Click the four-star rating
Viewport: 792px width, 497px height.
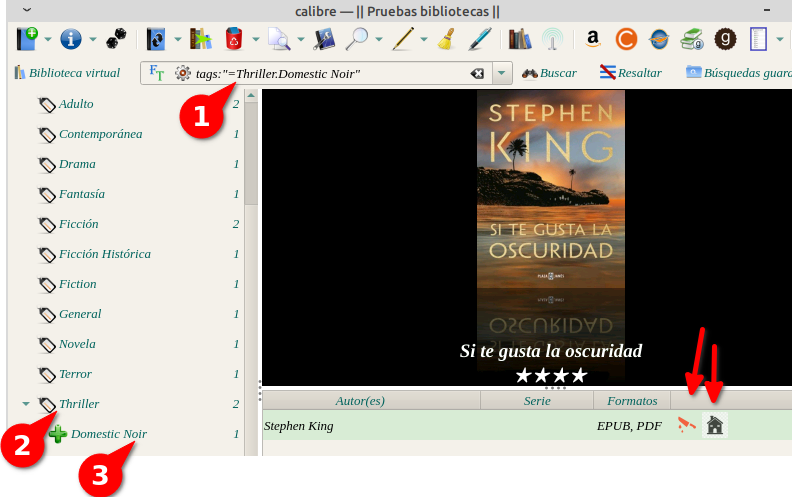[x=551, y=375]
